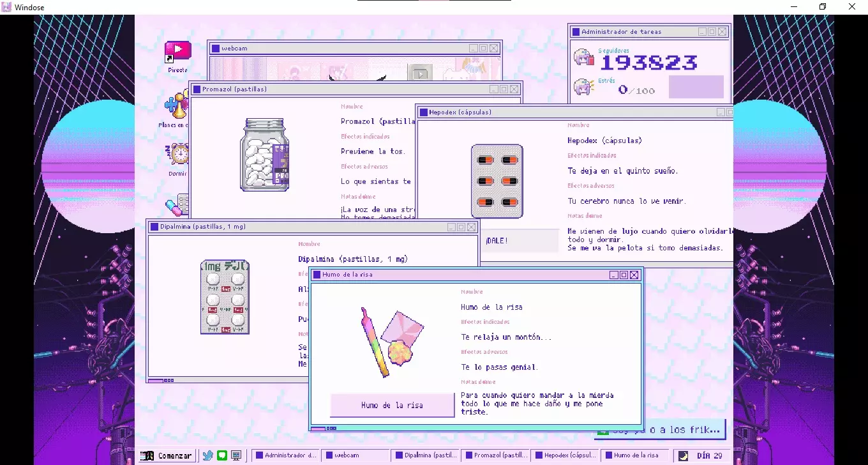
Task: Click the text 'Previene la tos.'
Action: [x=373, y=152]
